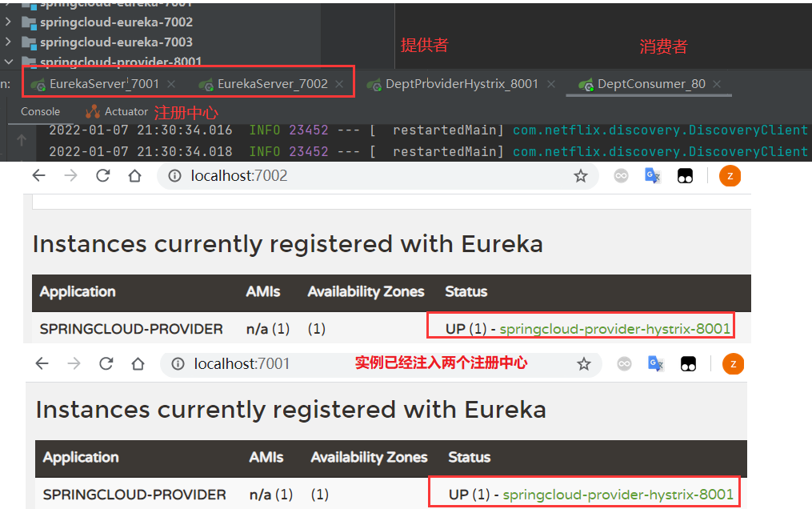Go forward in localhost:7001 browser
This screenshot has width=812, height=509.
pyautogui.click(x=74, y=363)
